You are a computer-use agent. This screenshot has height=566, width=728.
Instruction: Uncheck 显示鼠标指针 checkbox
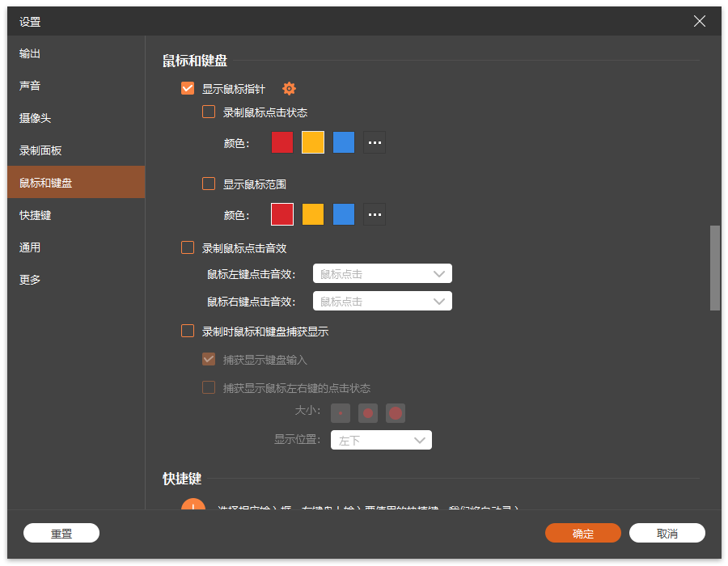[188, 89]
